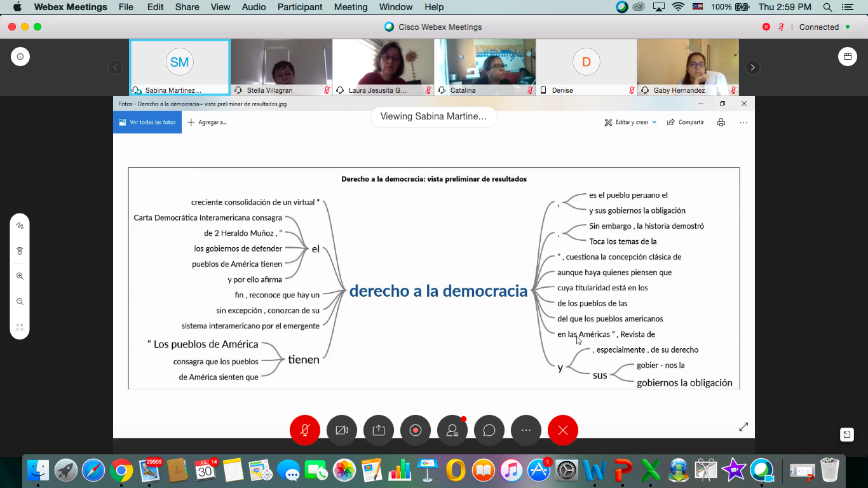
Task: Toggle full-screen view of shared content
Action: (743, 427)
